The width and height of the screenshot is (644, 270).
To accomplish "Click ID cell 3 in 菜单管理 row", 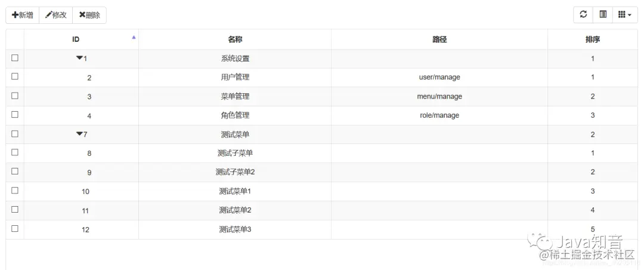I will pos(81,97).
